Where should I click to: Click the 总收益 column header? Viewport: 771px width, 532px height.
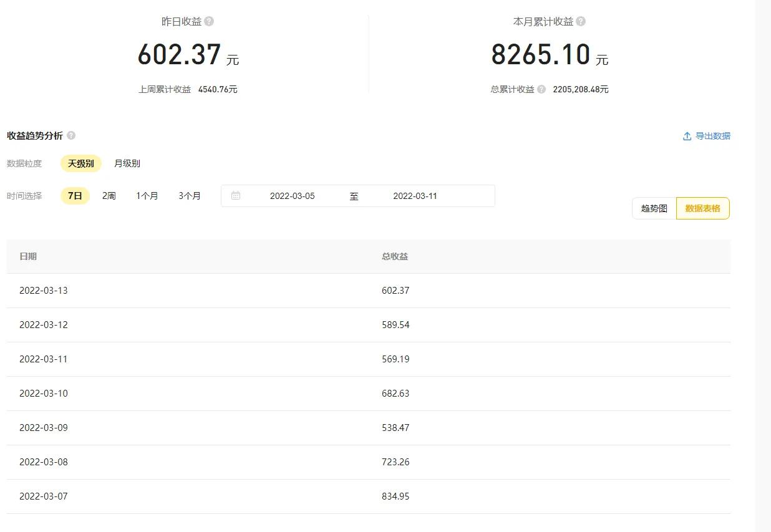(395, 256)
